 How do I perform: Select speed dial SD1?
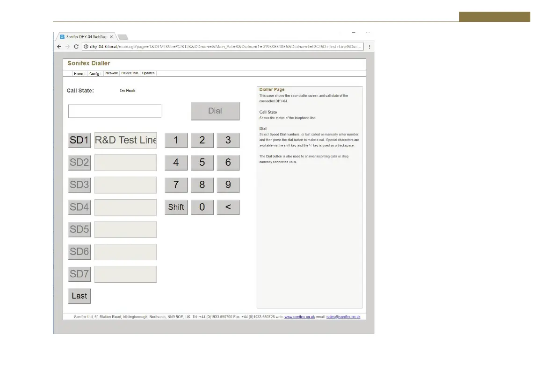pyautogui.click(x=80, y=140)
